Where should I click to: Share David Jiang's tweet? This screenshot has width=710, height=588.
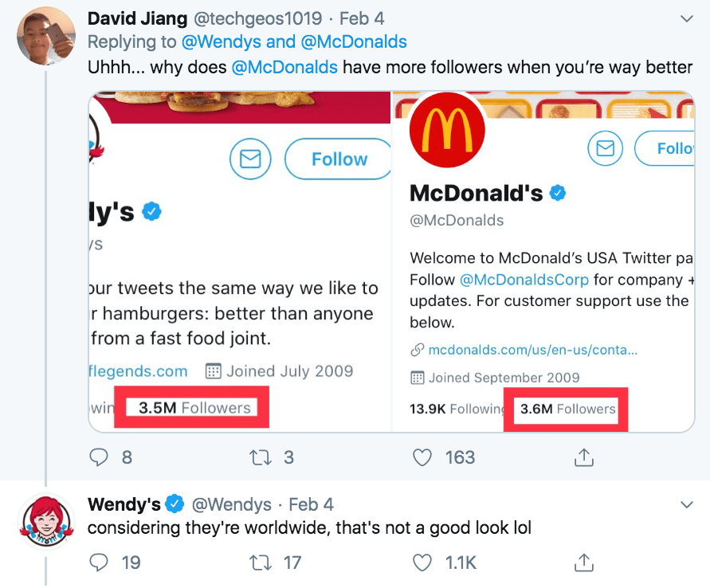(584, 457)
